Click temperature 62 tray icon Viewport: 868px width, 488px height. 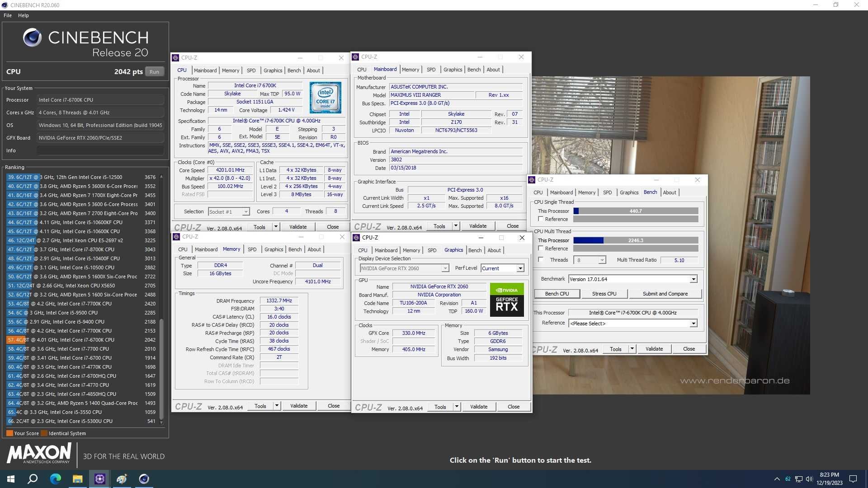point(788,479)
